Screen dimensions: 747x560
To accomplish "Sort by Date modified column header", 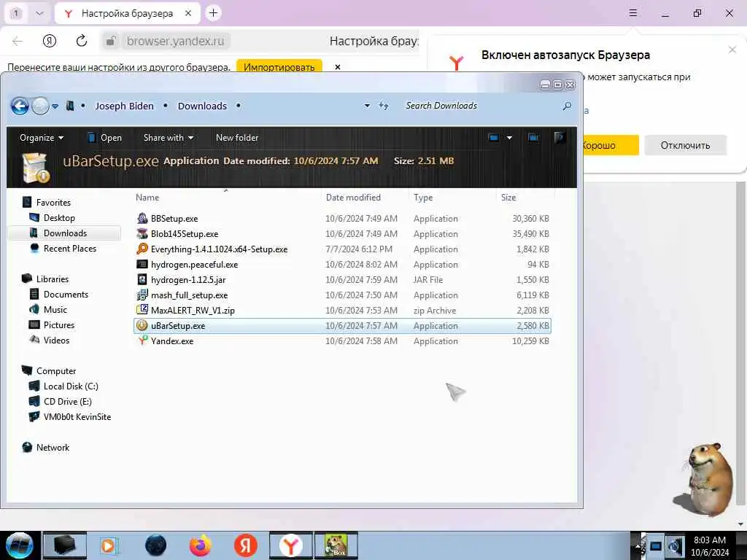I will pyautogui.click(x=353, y=197).
